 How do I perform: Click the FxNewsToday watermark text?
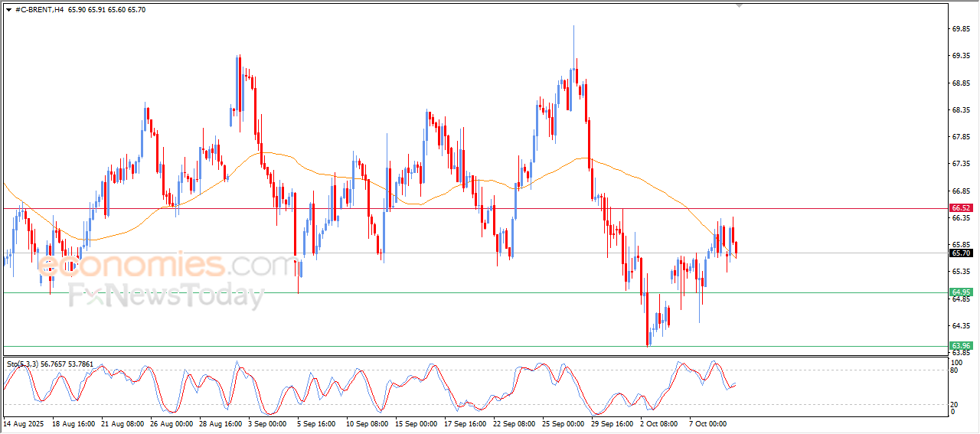tap(165, 295)
